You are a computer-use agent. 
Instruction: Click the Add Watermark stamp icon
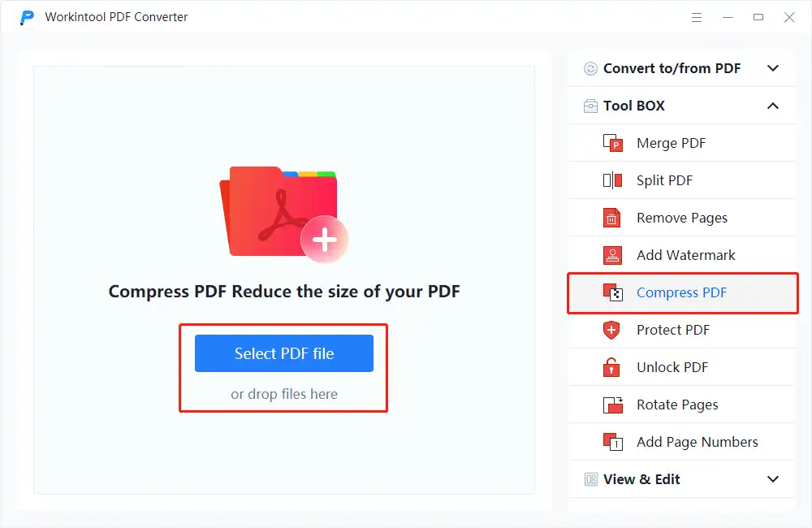[612, 256]
